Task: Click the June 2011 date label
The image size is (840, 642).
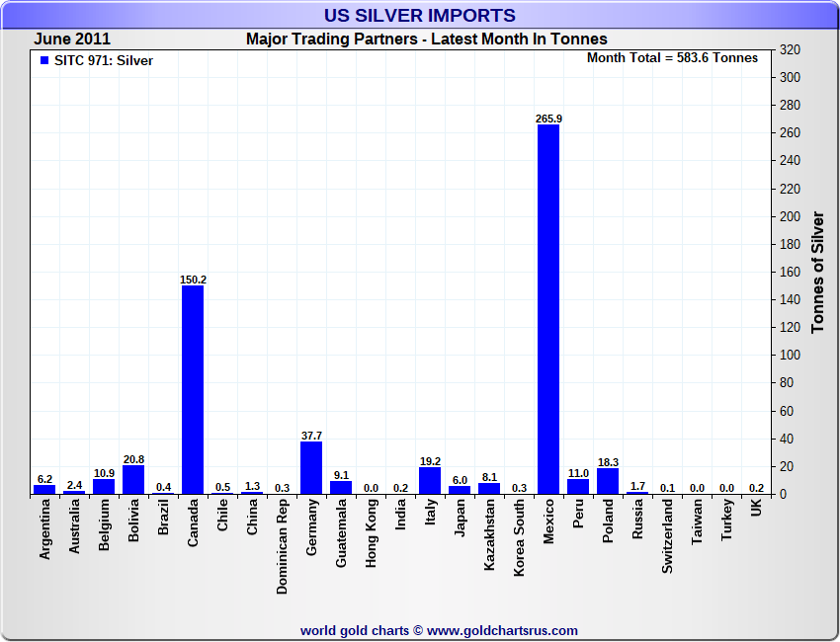Action: 72,39
